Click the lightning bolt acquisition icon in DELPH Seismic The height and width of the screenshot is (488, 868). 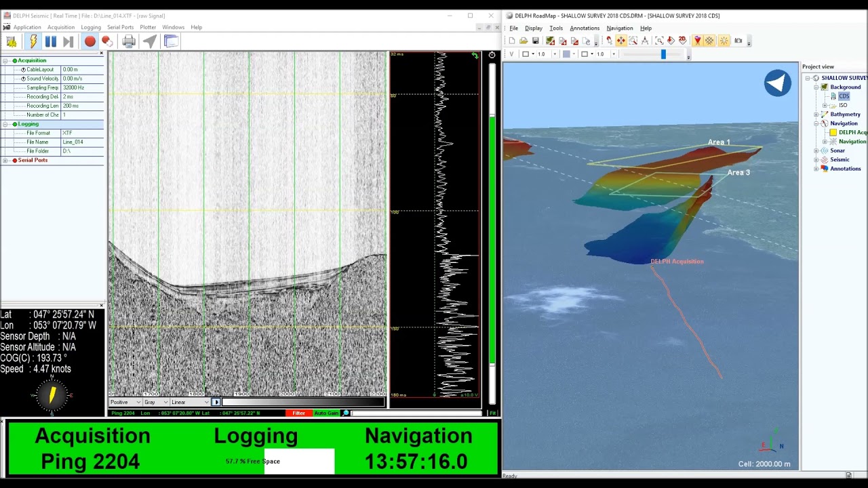click(33, 41)
